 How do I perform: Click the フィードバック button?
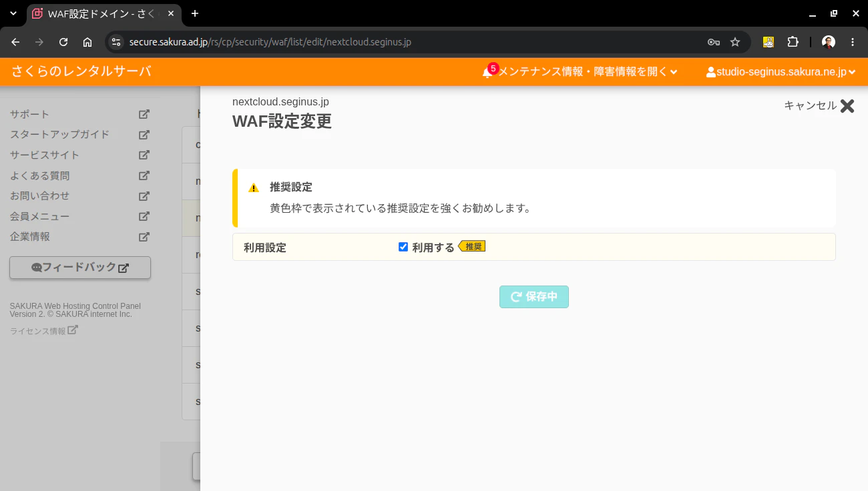80,268
